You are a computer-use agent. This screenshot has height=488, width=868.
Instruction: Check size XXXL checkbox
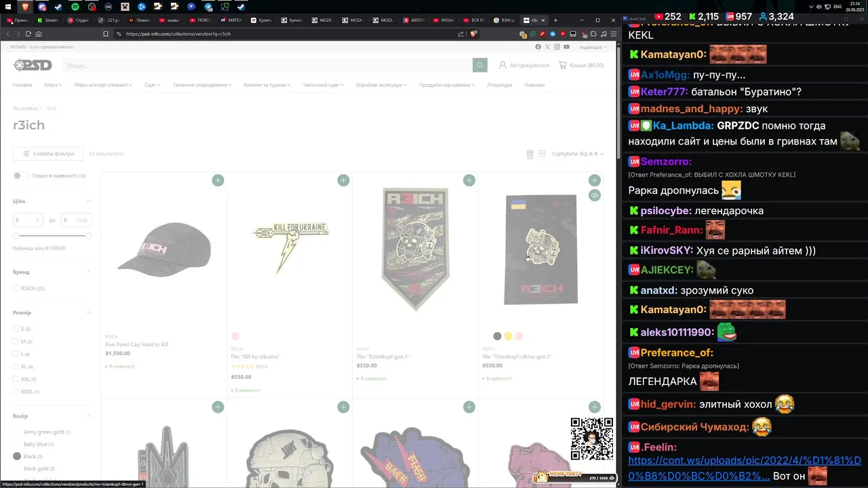click(x=16, y=392)
